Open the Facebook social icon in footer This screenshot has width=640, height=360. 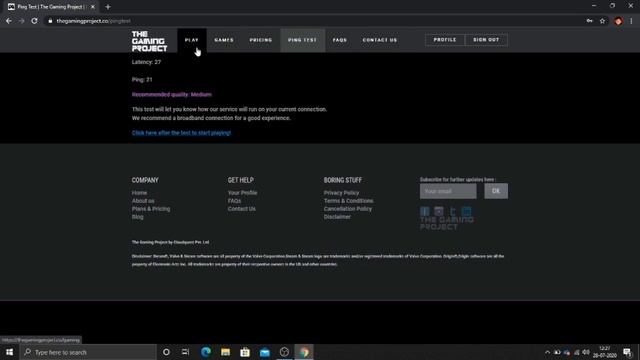(424, 211)
